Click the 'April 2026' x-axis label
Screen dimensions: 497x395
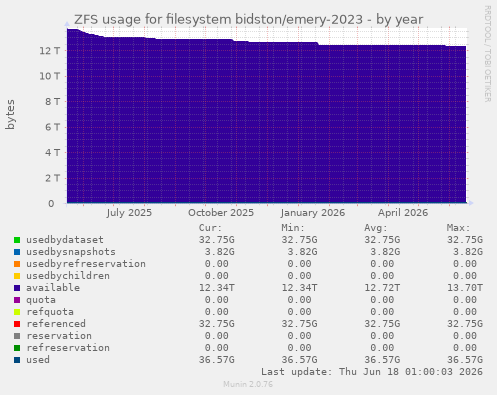click(x=403, y=213)
